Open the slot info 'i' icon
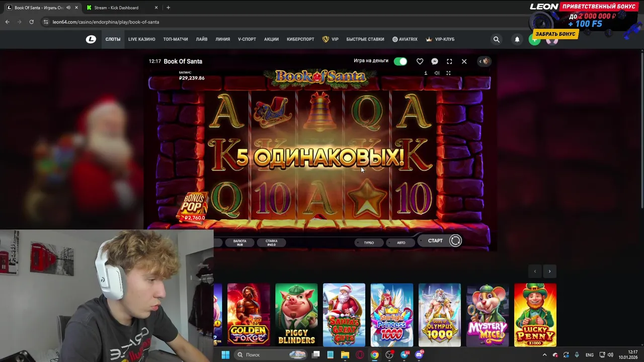The height and width of the screenshot is (362, 644). [426, 73]
